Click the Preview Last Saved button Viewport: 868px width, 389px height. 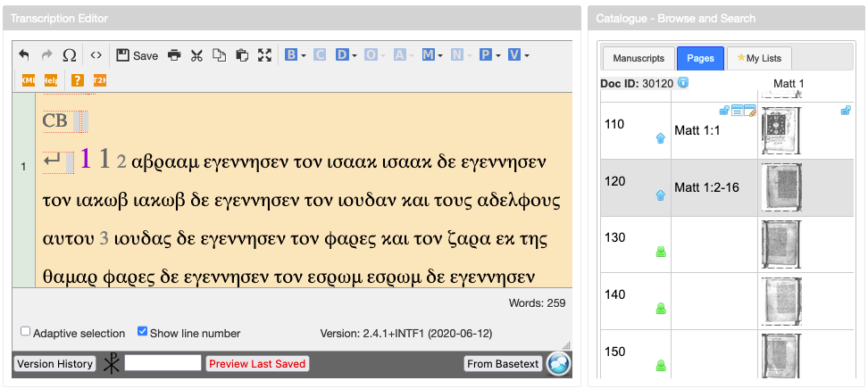pos(257,363)
